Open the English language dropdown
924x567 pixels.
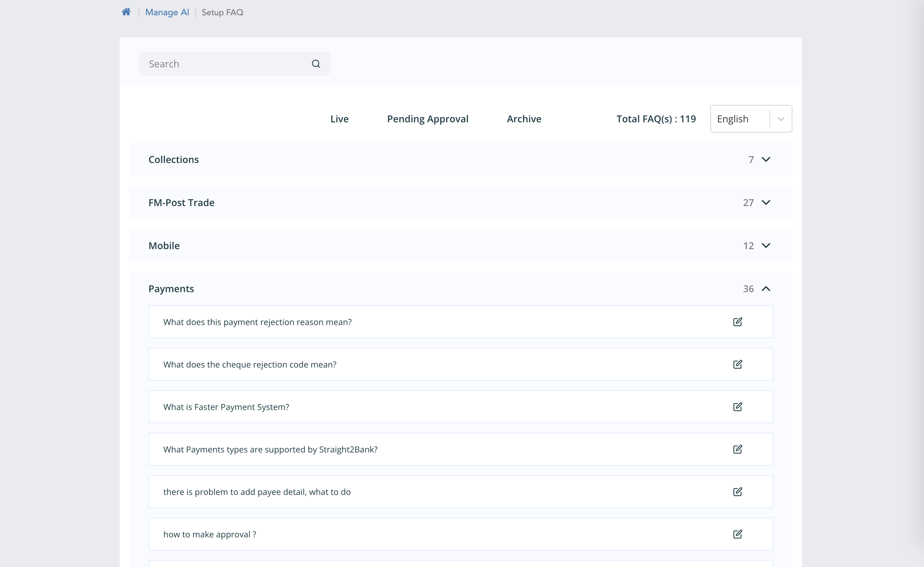coord(751,119)
